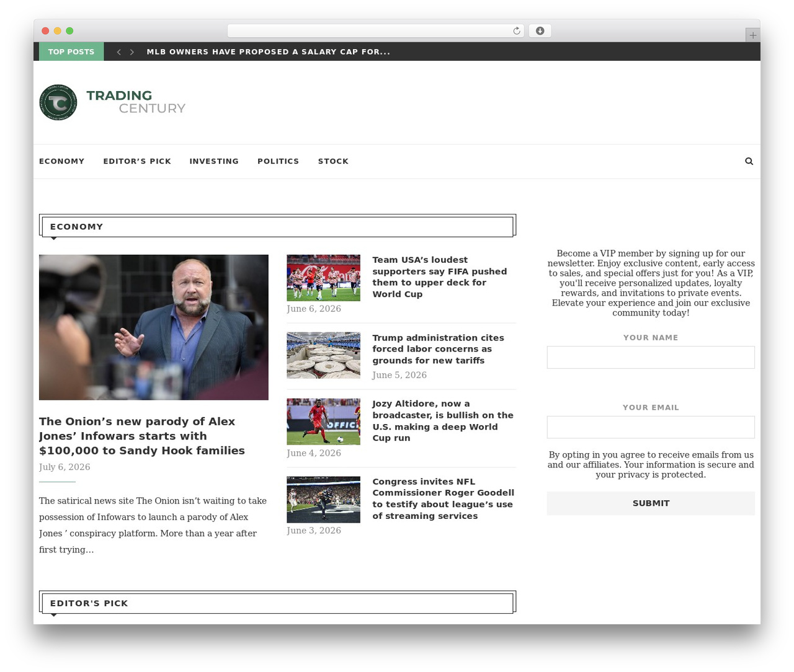Open the Trump administration tariffs article

(x=438, y=349)
